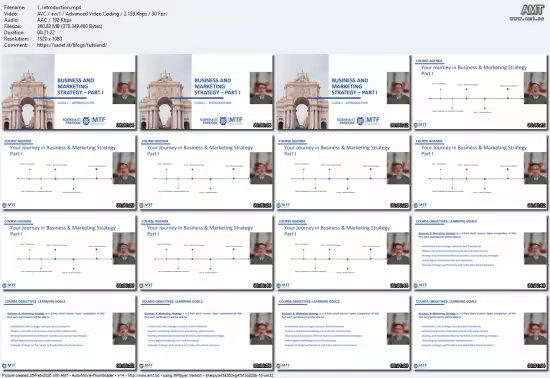Click the resolution value "1920 x 1080"

pos(49,39)
